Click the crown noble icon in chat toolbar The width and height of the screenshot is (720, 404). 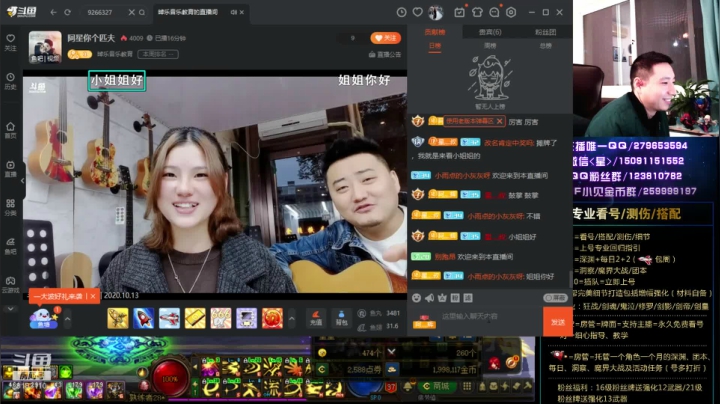click(442, 298)
